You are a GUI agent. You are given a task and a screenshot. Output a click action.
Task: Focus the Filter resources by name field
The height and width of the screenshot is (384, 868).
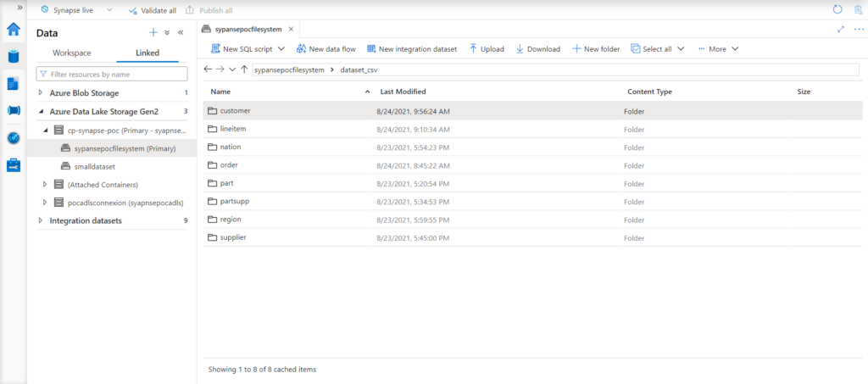tap(112, 74)
